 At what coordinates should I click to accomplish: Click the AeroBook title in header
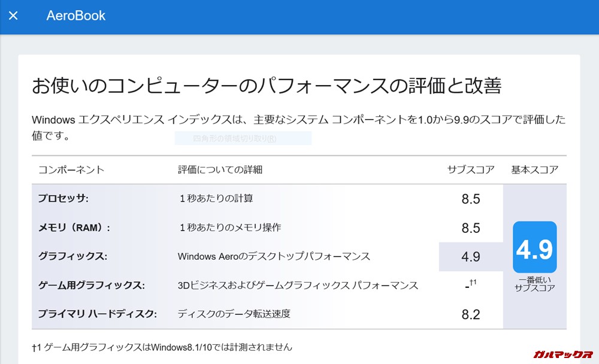(76, 16)
